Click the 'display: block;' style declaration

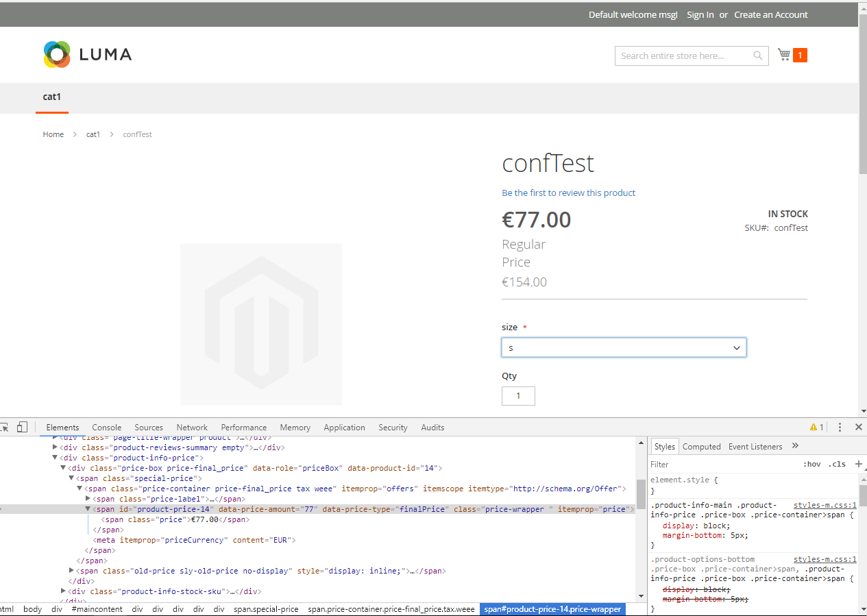click(696, 526)
